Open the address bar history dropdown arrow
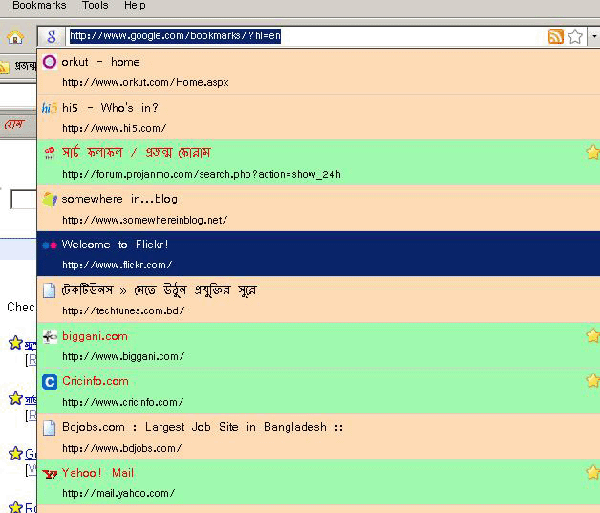This screenshot has height=513, width=600. coord(594,37)
